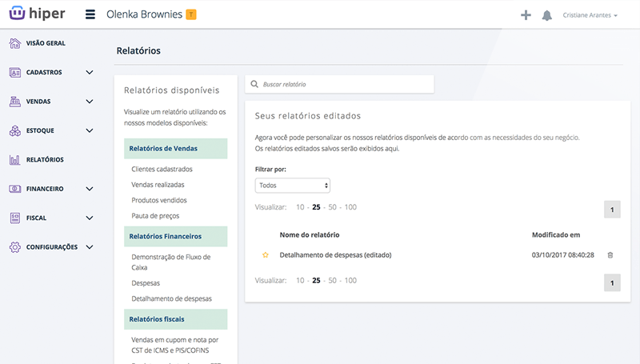Screen dimensions: 640x364
Task: Click the plus add icon
Action: (526, 15)
